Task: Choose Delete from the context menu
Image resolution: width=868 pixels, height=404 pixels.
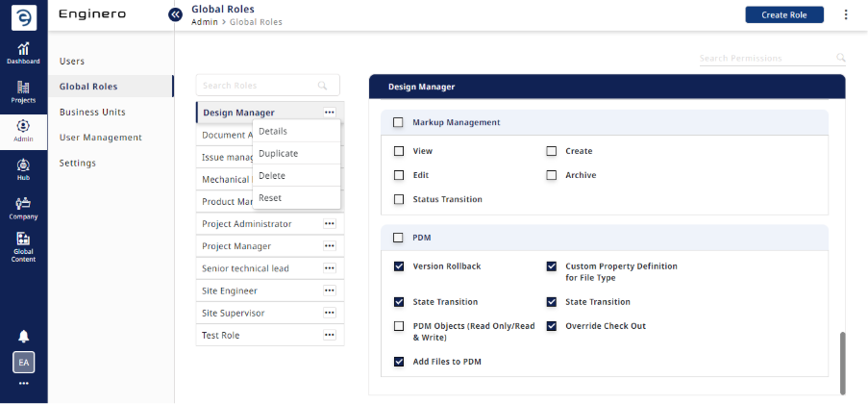Action: [x=272, y=176]
